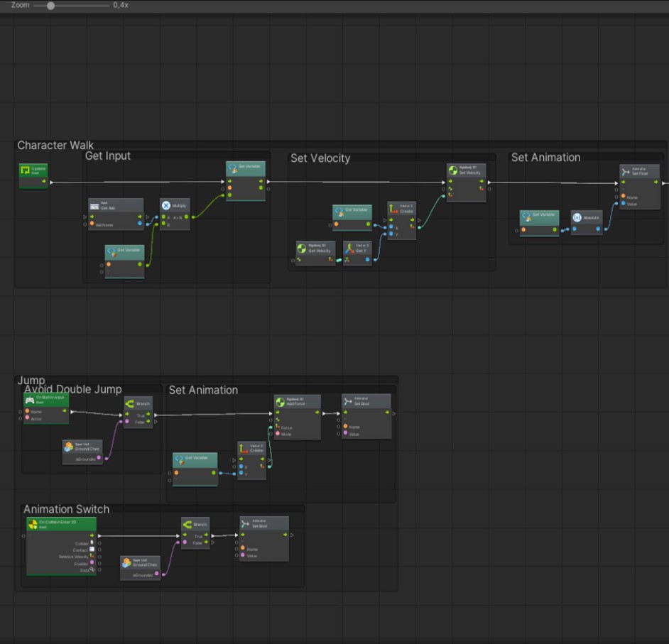The width and height of the screenshot is (669, 644).
Task: Click the Rigidbody 2D Get Velocity node
Action: pos(315,249)
